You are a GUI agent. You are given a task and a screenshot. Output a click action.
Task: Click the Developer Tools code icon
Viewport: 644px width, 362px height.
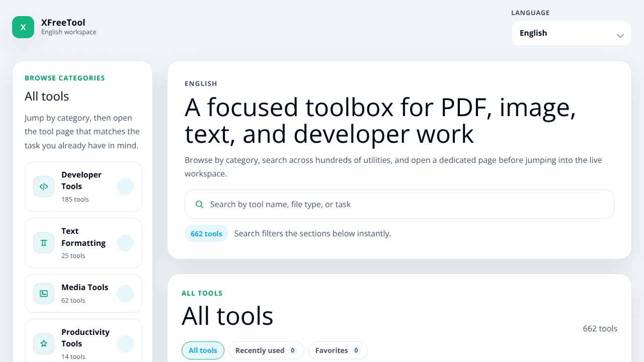click(44, 187)
